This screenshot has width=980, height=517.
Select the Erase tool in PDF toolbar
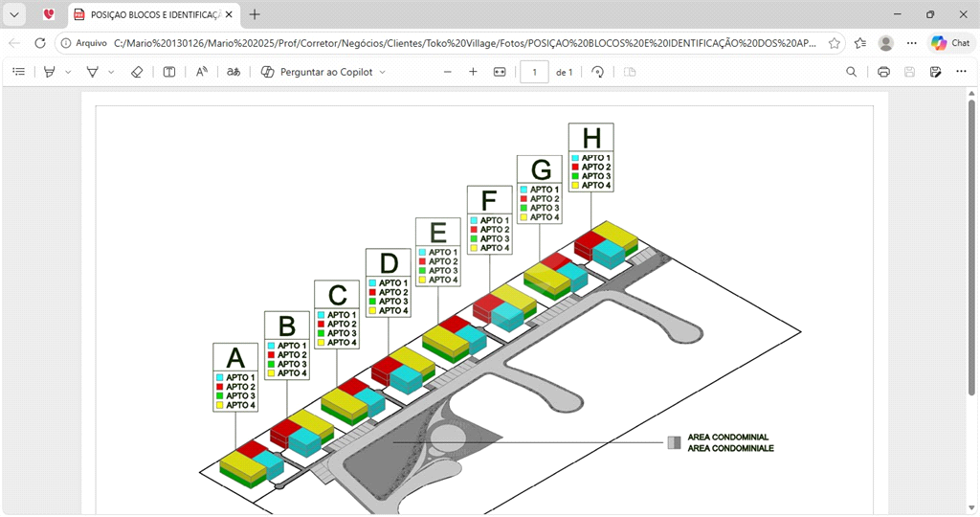137,72
